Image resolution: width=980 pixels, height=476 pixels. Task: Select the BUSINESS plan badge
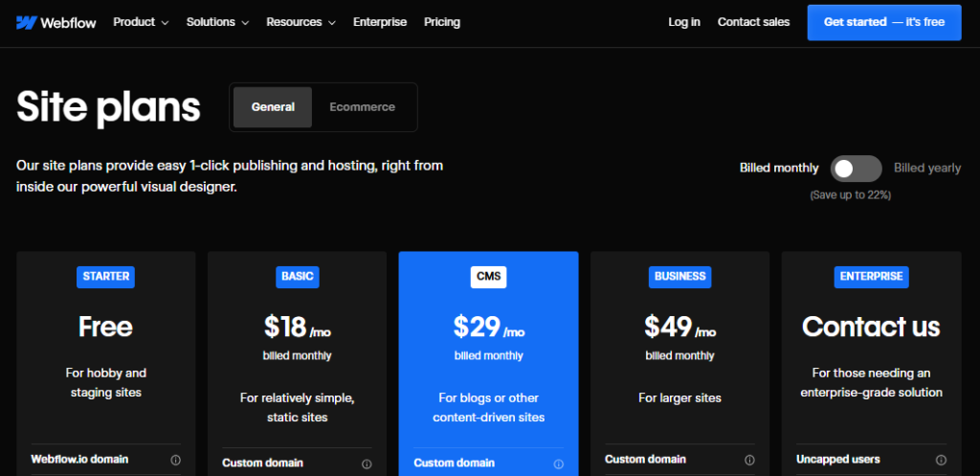(680, 277)
